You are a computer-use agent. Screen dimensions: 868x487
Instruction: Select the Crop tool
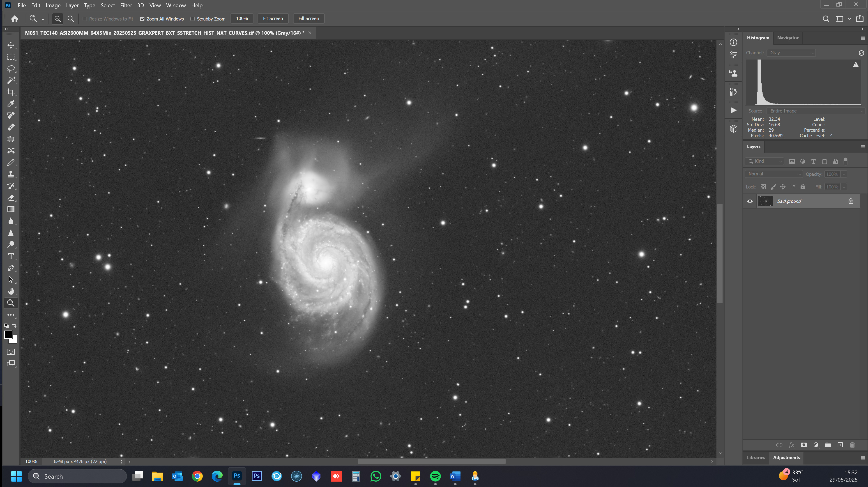click(x=11, y=92)
